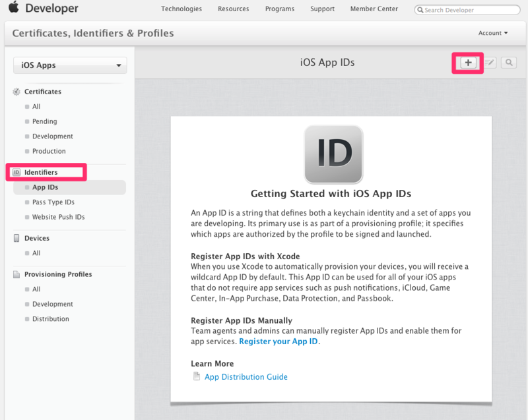Click the Apple logo icon
Viewport: 528px width, 420px height.
click(14, 7)
